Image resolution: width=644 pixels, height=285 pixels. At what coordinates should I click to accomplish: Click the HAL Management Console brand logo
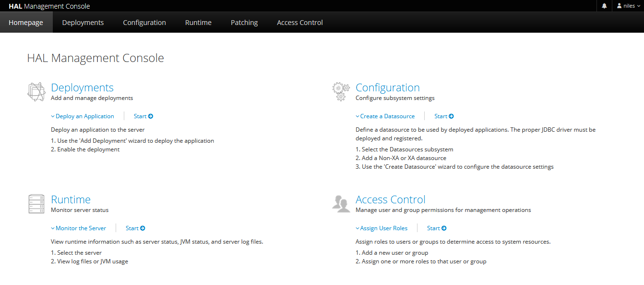point(49,6)
